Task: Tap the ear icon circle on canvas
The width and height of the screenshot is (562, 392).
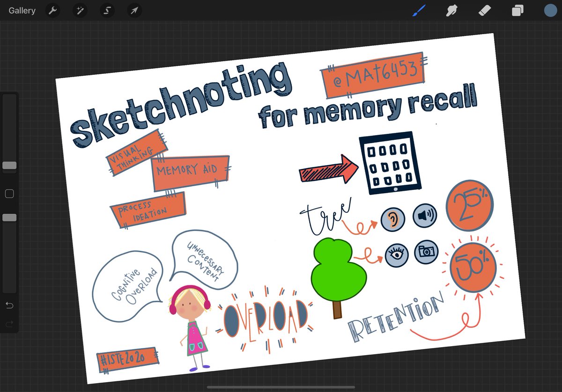Action: click(392, 219)
